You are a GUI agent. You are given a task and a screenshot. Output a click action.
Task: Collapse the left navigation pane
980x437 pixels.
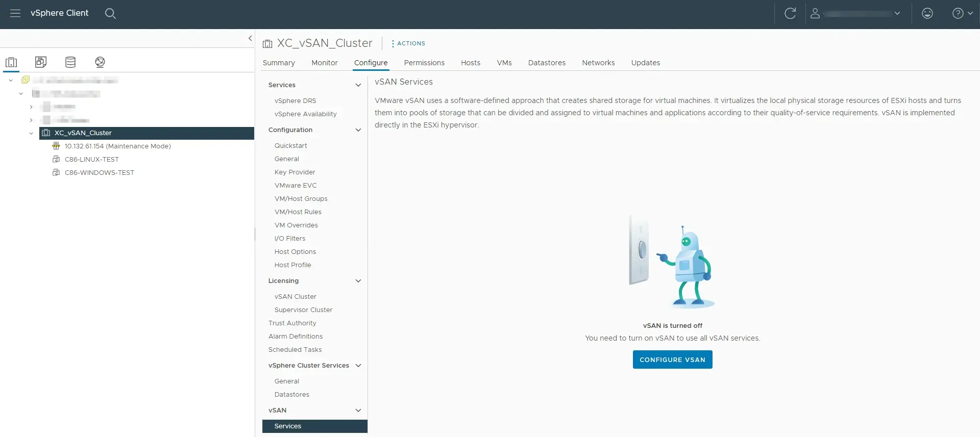[250, 38]
